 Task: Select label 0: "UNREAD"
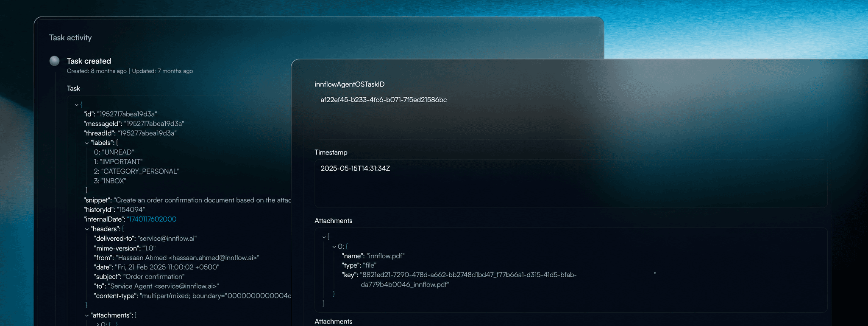(x=114, y=152)
